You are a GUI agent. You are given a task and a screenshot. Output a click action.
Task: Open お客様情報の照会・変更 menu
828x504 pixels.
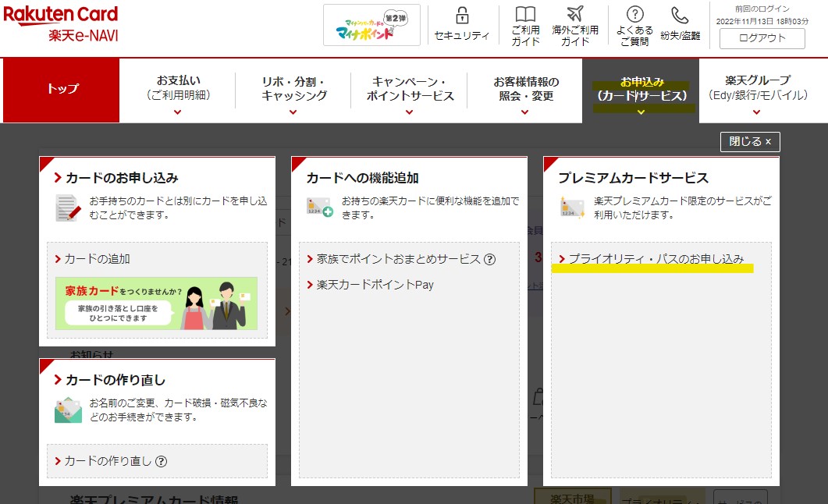526,89
